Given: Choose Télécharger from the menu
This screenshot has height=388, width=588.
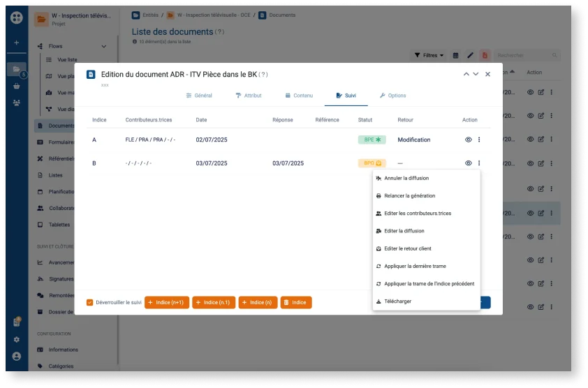Looking at the screenshot, I should coord(427,301).
